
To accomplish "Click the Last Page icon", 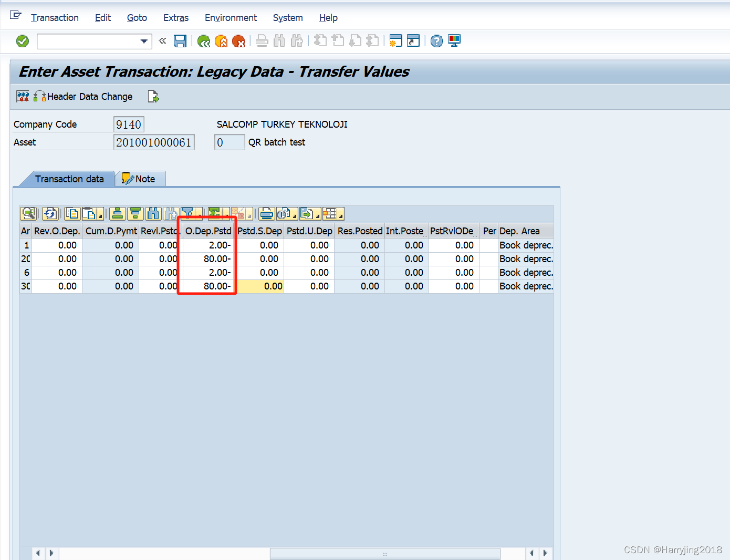I will tap(372, 41).
